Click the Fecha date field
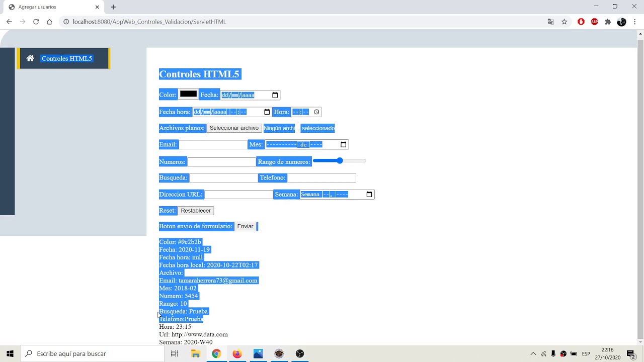The image size is (644, 362). click(250, 95)
